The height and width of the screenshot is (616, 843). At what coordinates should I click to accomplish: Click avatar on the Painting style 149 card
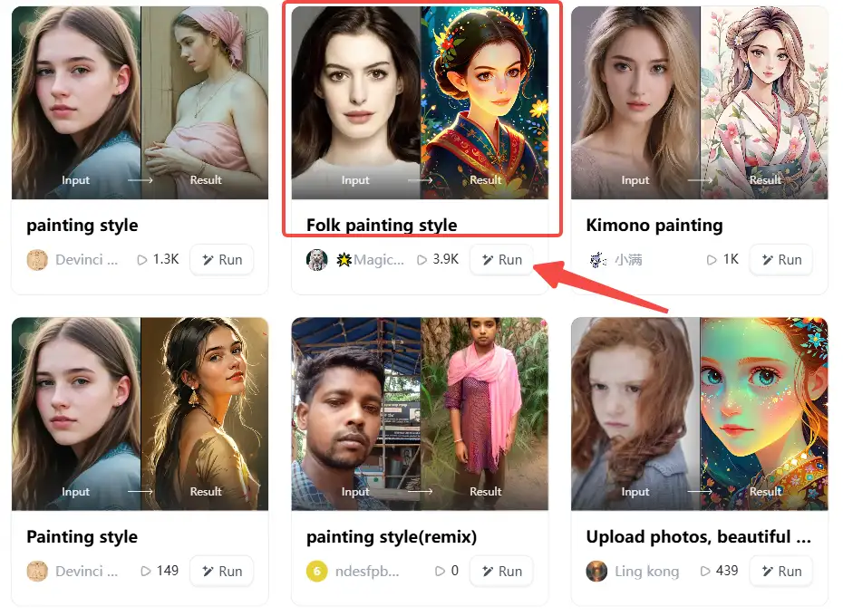37,572
